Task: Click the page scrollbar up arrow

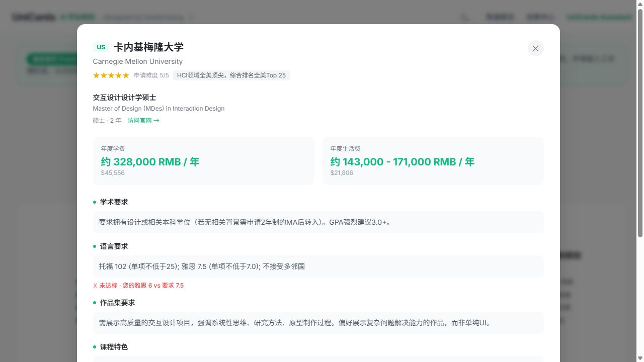Action: (640, 4)
